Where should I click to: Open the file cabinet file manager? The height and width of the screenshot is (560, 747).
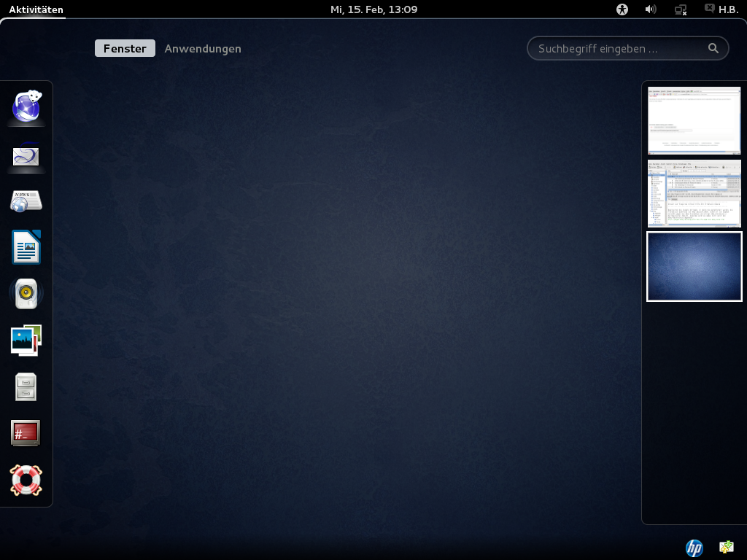[x=26, y=386]
